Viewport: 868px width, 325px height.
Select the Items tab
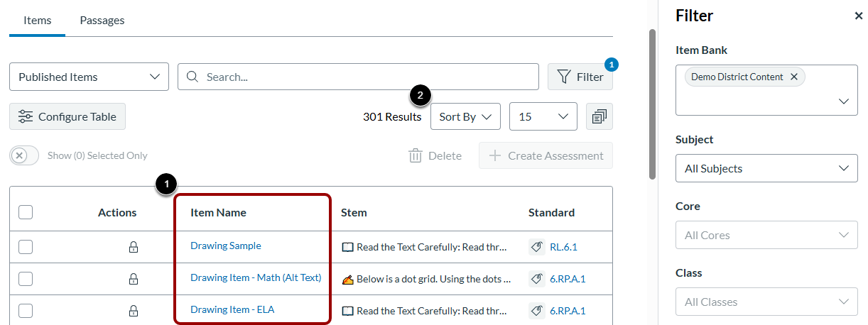coord(38,21)
